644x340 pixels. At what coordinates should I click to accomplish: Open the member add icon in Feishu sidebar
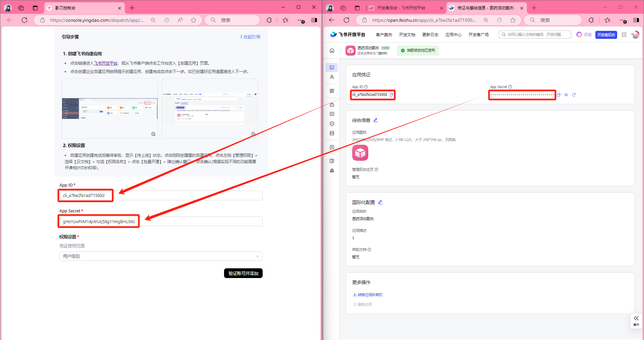point(332,77)
